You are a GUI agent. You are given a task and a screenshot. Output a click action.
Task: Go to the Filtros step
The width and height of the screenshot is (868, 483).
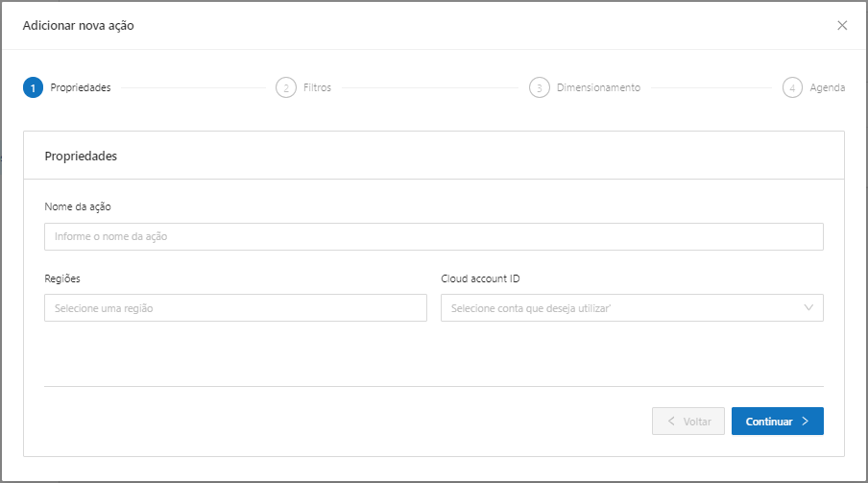coord(317,87)
